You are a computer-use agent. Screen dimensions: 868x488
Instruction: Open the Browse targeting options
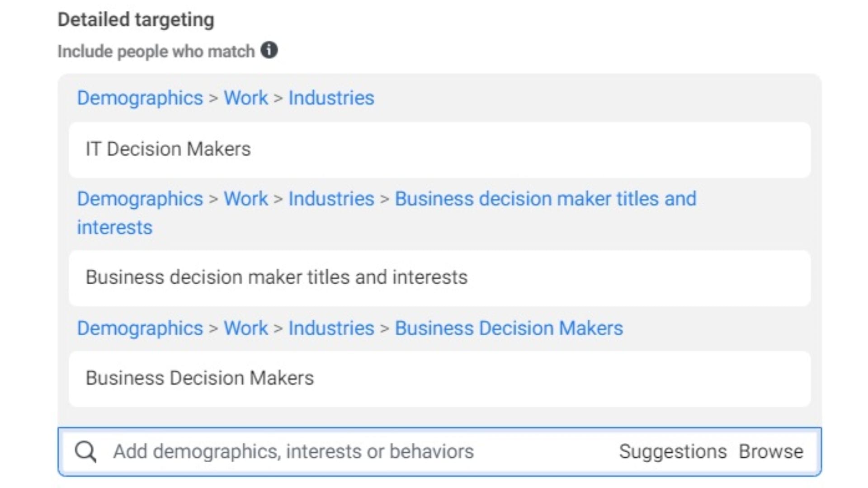(x=771, y=450)
